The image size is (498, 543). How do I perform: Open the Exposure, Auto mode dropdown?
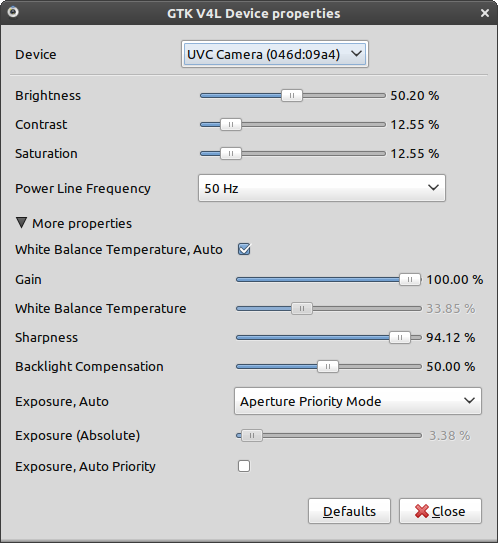coord(358,401)
